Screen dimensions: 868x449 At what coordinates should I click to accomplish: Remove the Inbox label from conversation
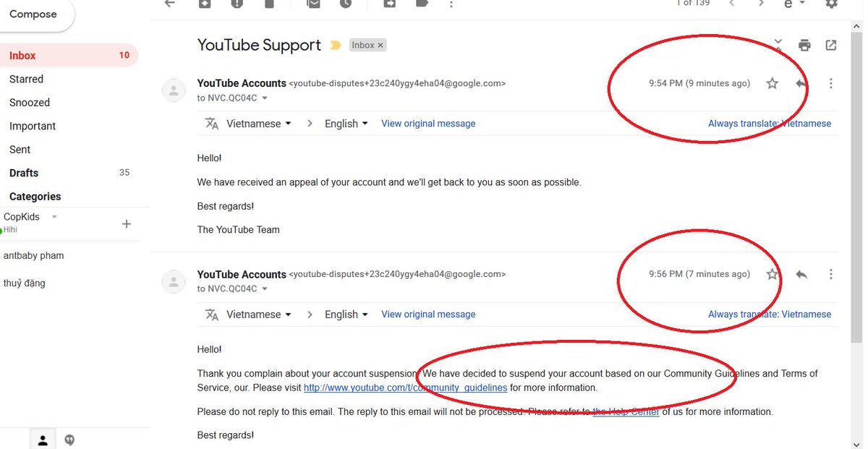tap(380, 45)
